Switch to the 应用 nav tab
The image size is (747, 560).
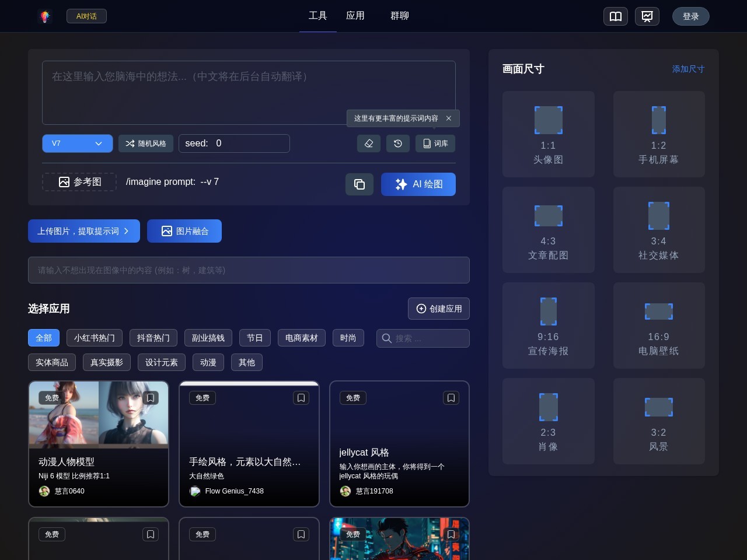[x=355, y=16]
